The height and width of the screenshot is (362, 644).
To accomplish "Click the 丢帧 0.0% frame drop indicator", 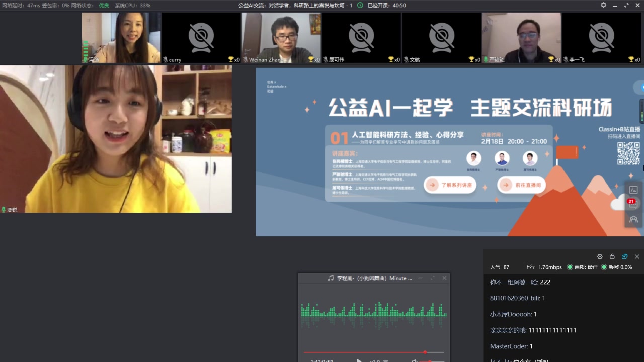I will click(617, 267).
